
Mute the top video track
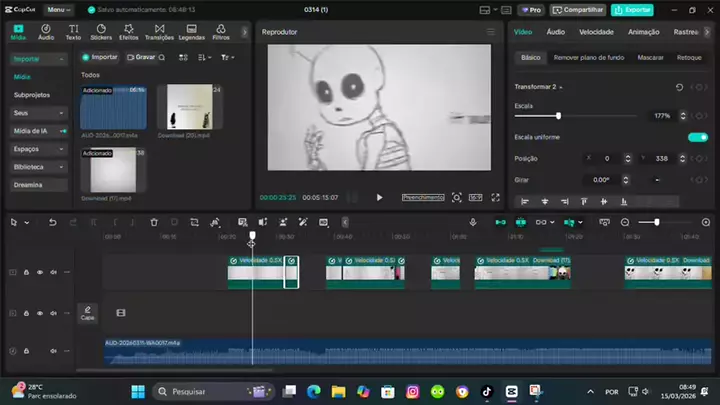coord(53,272)
